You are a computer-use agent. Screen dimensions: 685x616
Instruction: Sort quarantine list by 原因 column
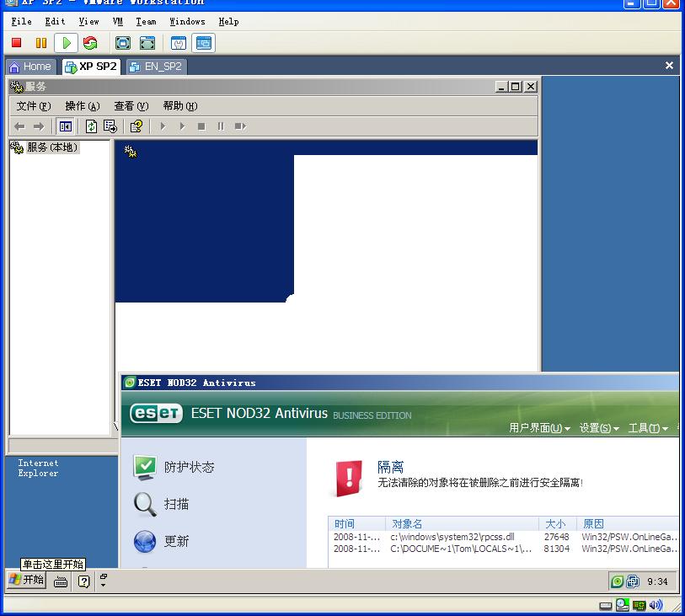629,523
